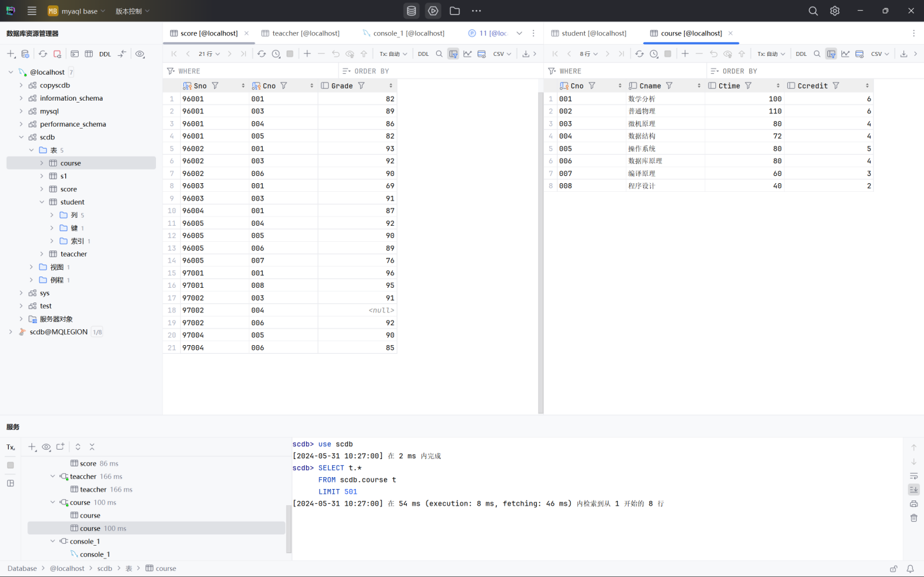Click jump to source icon in explorer toolbar

click(122, 54)
